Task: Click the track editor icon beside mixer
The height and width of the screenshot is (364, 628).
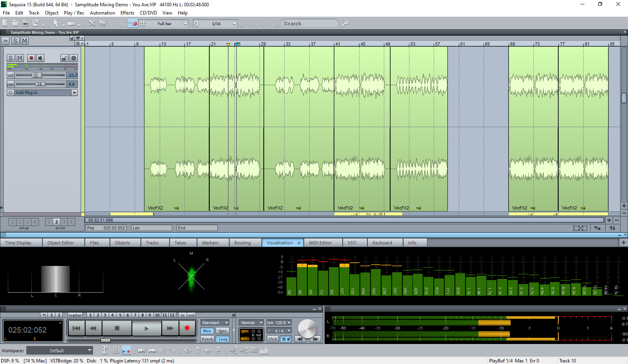Action: click(116, 350)
